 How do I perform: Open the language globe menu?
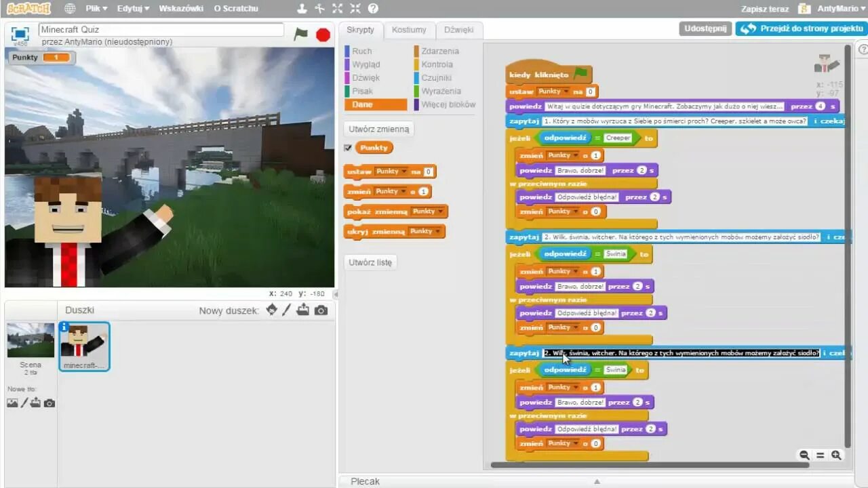point(70,9)
